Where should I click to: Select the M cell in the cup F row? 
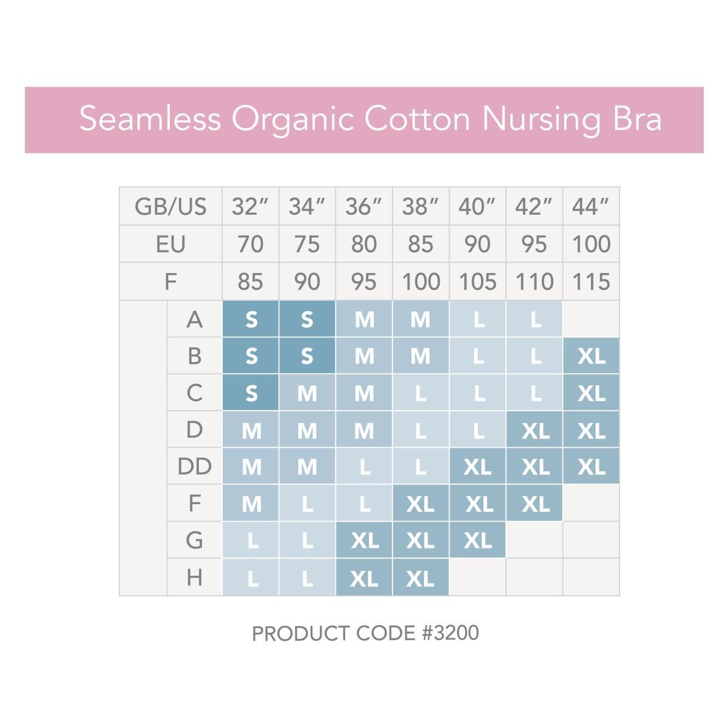[x=250, y=504]
